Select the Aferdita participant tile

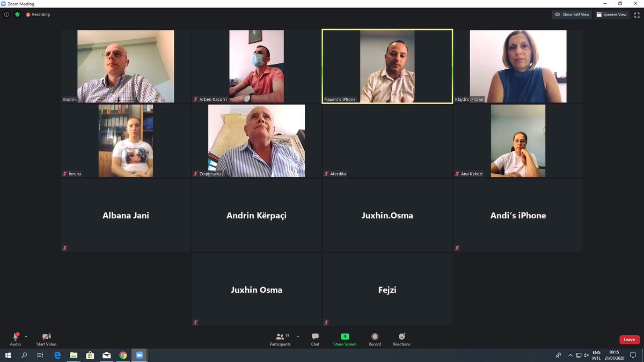click(387, 141)
